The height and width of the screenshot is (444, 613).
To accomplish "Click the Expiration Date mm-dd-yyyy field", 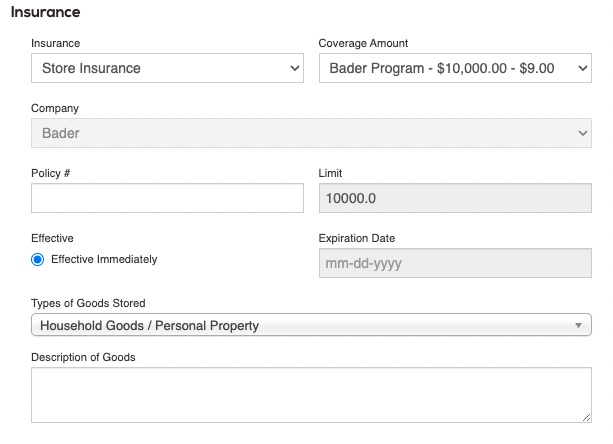I will pos(454,265).
